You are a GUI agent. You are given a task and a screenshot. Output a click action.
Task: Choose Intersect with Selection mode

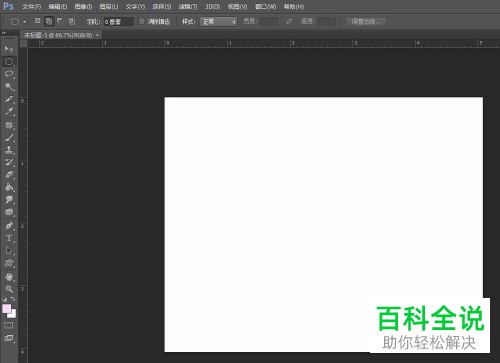71,21
